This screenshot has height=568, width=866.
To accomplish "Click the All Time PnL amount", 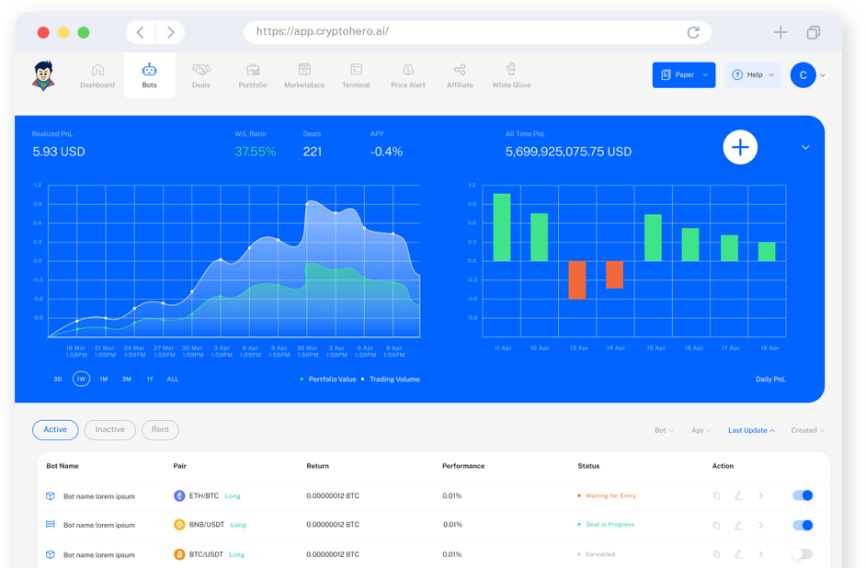I will (x=568, y=152).
